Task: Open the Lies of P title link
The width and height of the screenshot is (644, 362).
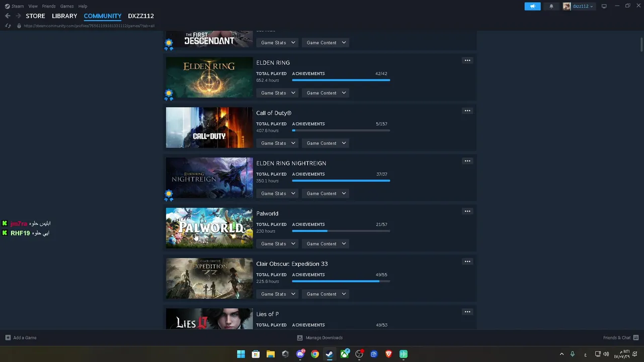Action: pos(267,314)
